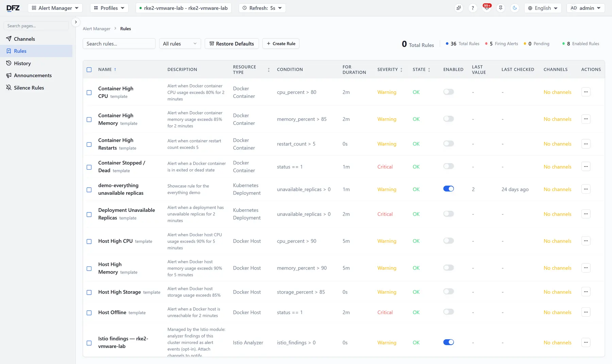Click the "24 days ago" last checked value
612x364 pixels.
coord(515,189)
